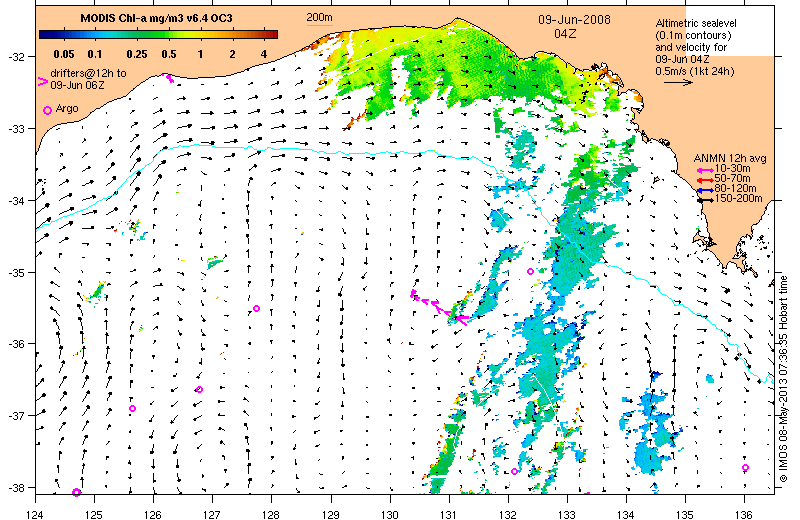
Task: Click the "-35" latitude axis label
Action: coord(15,273)
